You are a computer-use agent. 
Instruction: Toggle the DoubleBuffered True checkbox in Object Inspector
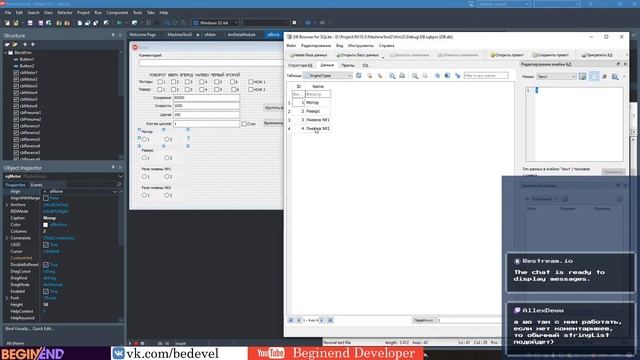(46, 265)
